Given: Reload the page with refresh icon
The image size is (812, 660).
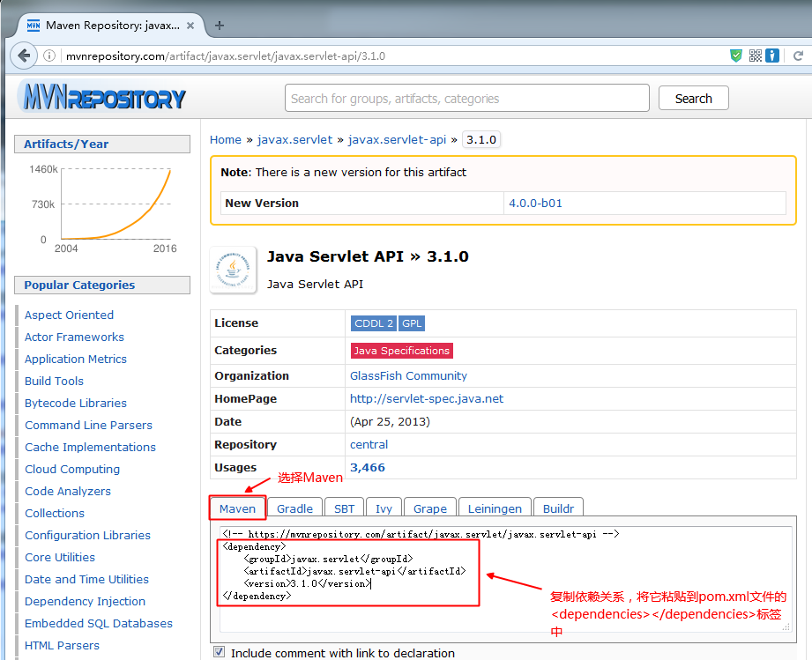Looking at the screenshot, I should pos(800,56).
